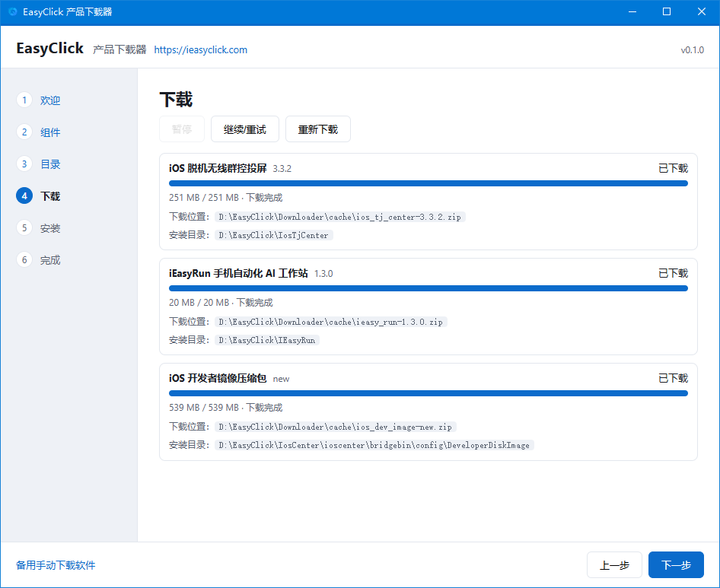This screenshot has height=588, width=720.
Task: Click version 3.3.2 label
Action: [x=282, y=169]
